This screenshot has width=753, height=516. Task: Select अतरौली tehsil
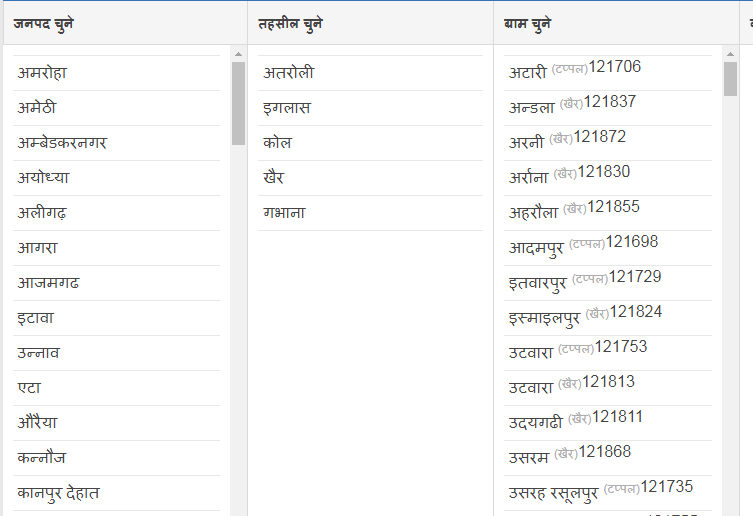coord(289,73)
